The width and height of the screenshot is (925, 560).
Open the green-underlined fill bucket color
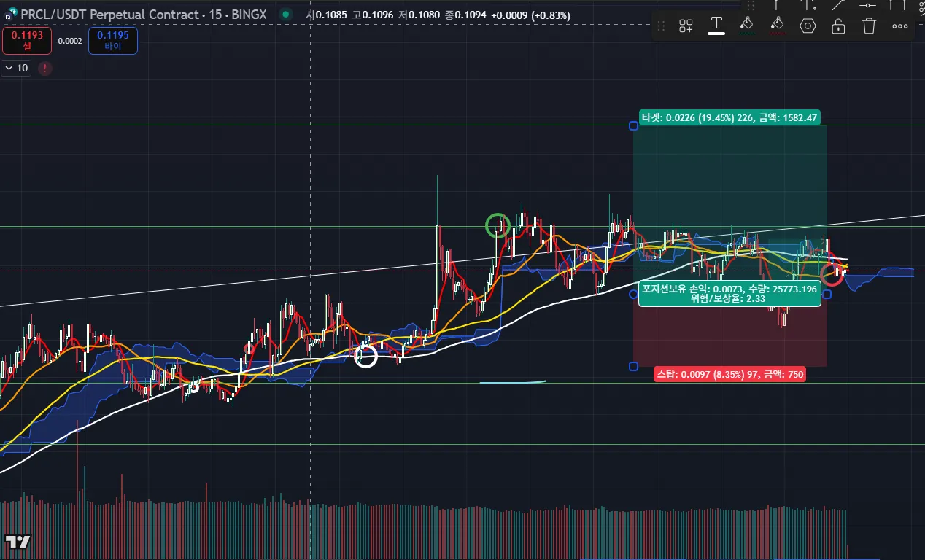(746, 26)
